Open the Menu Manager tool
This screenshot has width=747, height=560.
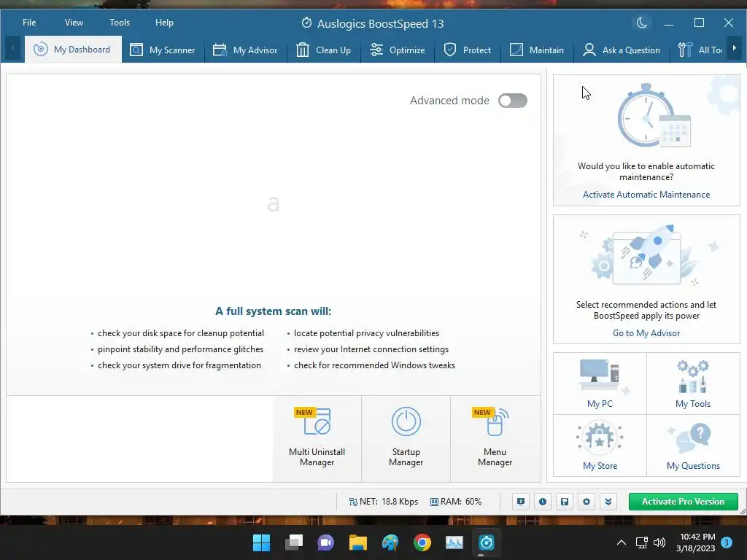(495, 438)
